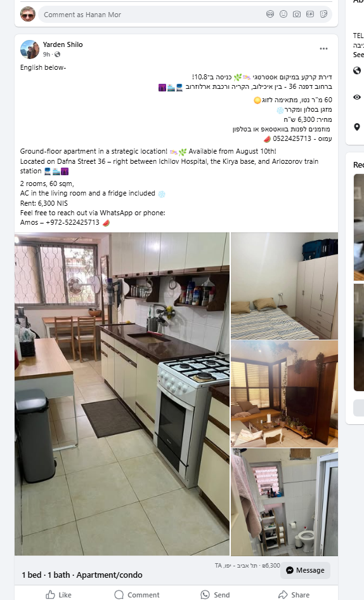Insert an emoji in the comment box

tap(283, 15)
